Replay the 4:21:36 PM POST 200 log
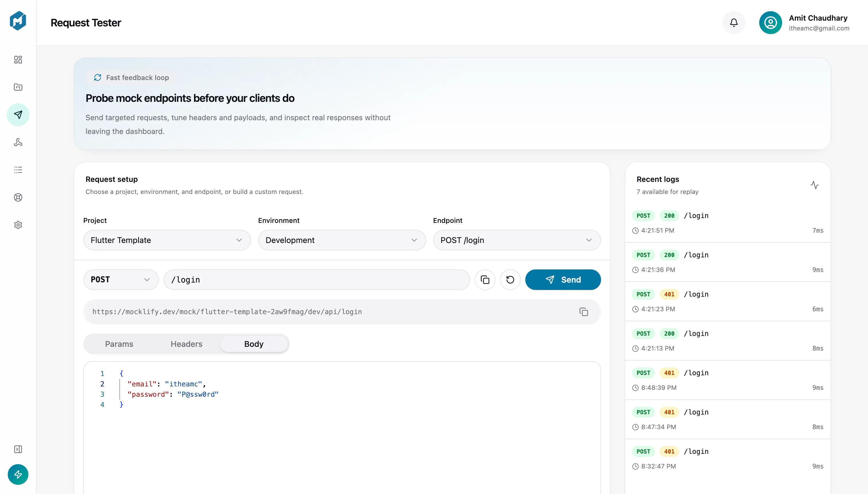The image size is (868, 494). click(x=727, y=262)
